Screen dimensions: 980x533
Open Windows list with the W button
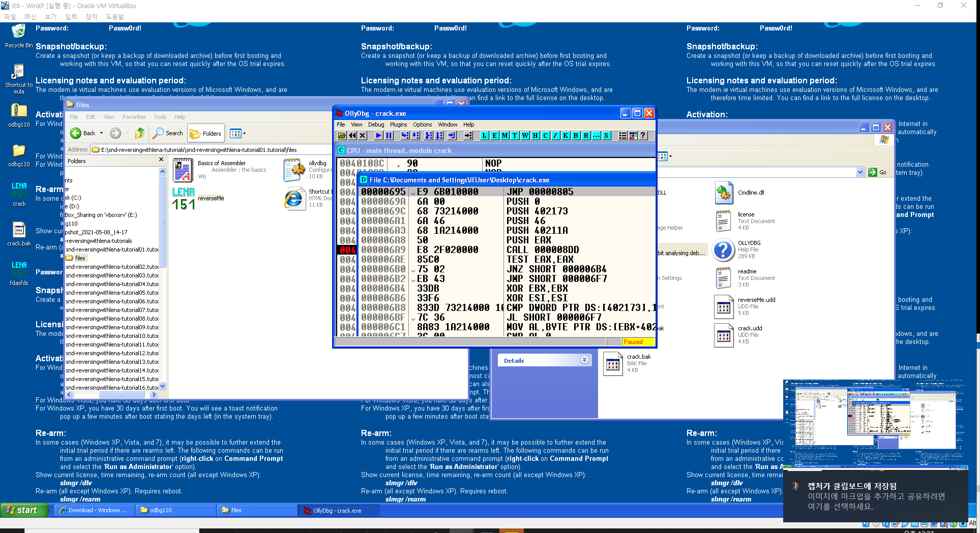tap(525, 135)
